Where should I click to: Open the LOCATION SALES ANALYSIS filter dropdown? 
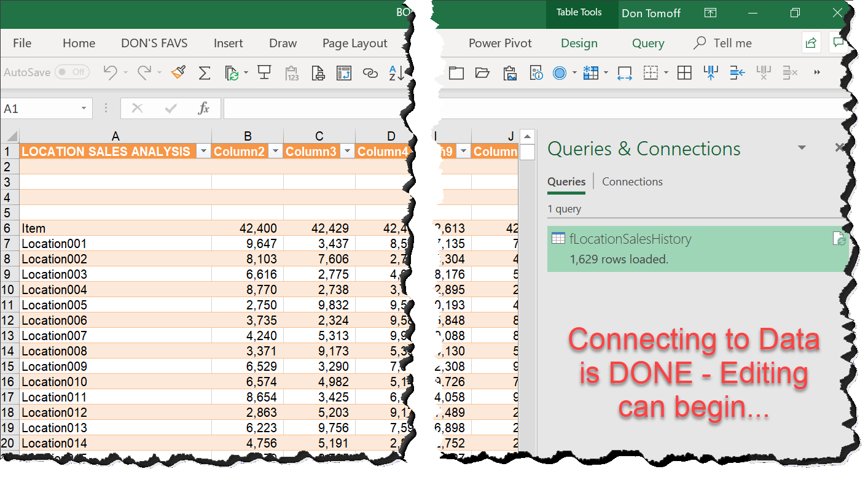point(203,150)
